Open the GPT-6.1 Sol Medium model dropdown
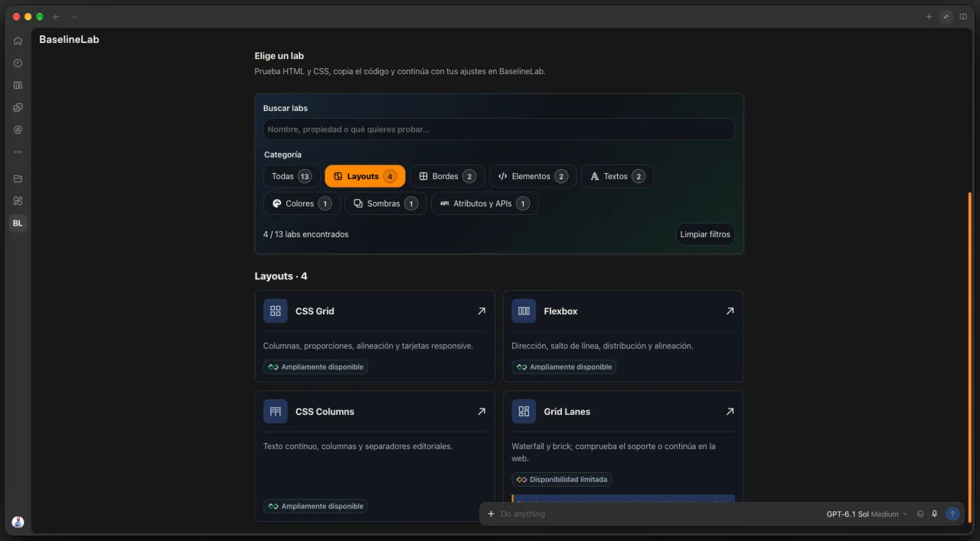Image resolution: width=980 pixels, height=541 pixels. click(x=867, y=513)
